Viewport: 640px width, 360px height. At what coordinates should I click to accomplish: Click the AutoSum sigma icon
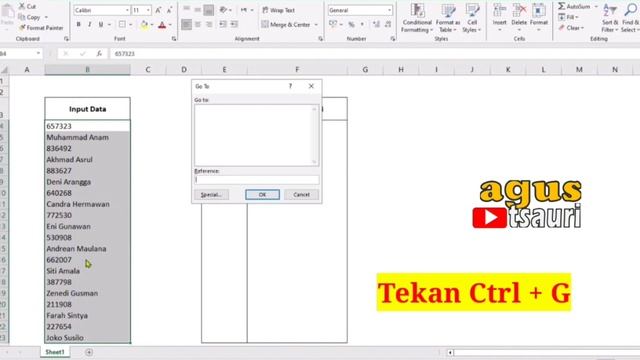(x=562, y=6)
